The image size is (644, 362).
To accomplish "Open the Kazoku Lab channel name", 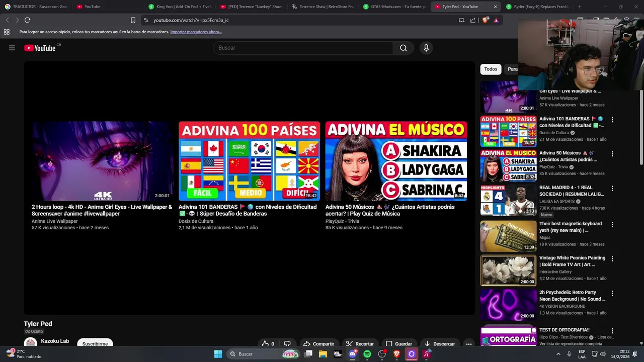I will [55, 341].
